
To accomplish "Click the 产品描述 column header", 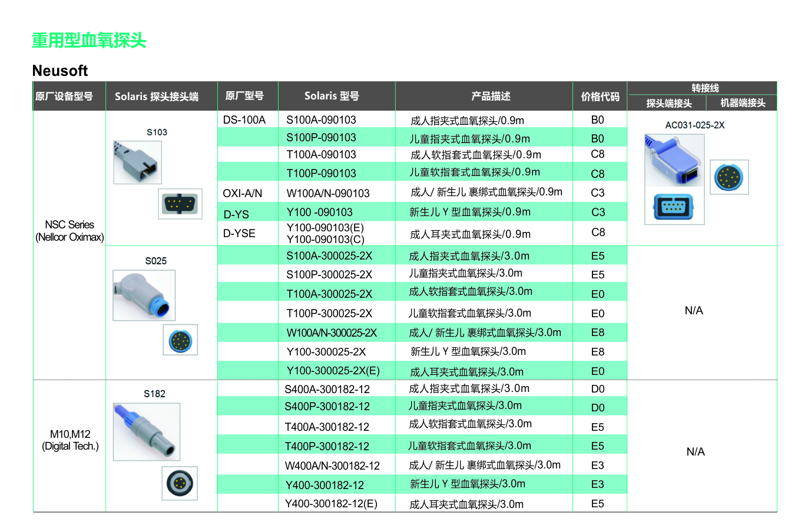I will 491,96.
